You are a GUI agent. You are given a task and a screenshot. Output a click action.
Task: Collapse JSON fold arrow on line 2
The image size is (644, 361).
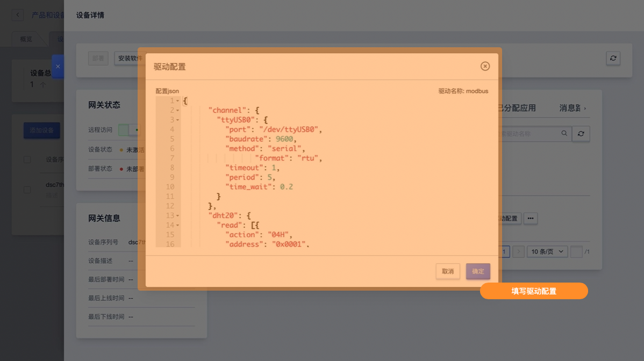tap(178, 111)
